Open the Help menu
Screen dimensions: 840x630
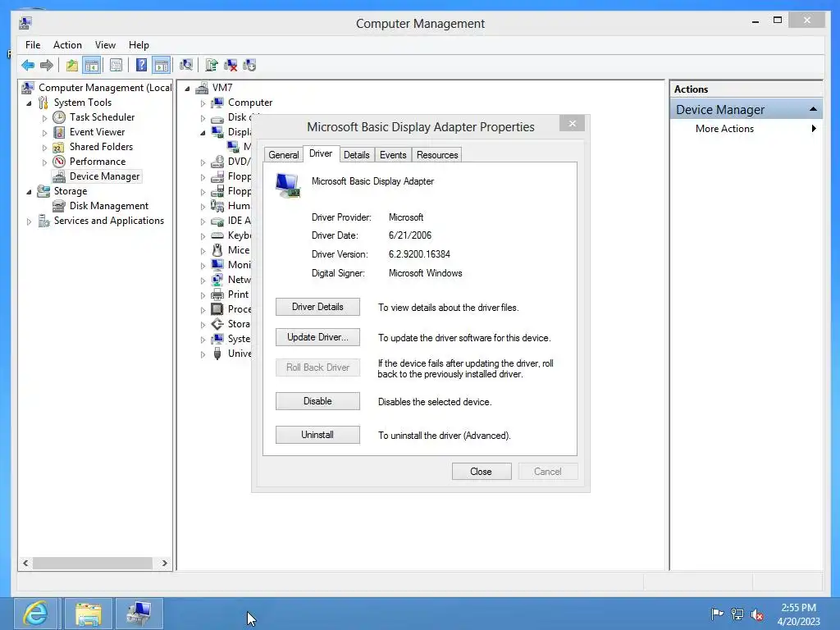(x=139, y=45)
